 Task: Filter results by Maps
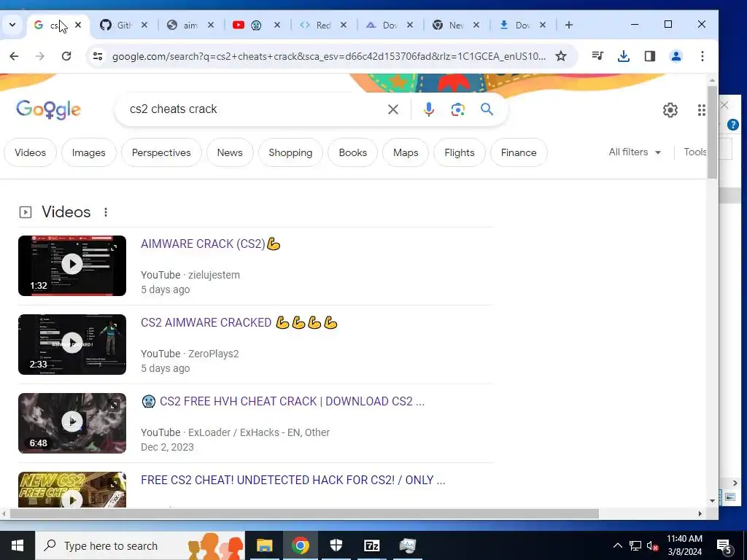[406, 152]
